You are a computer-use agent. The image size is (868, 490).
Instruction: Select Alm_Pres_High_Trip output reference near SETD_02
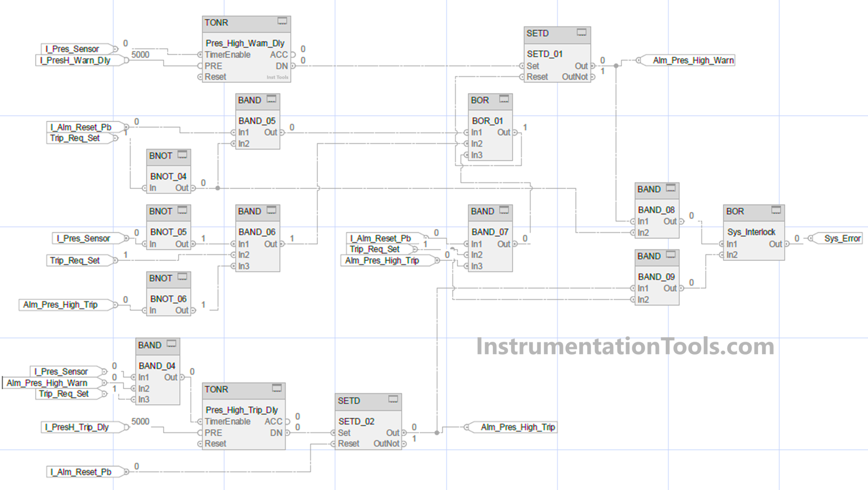pos(512,427)
